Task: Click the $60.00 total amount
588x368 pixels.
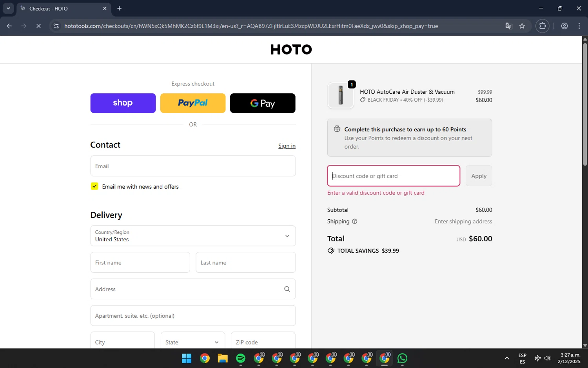Action: coord(480,239)
